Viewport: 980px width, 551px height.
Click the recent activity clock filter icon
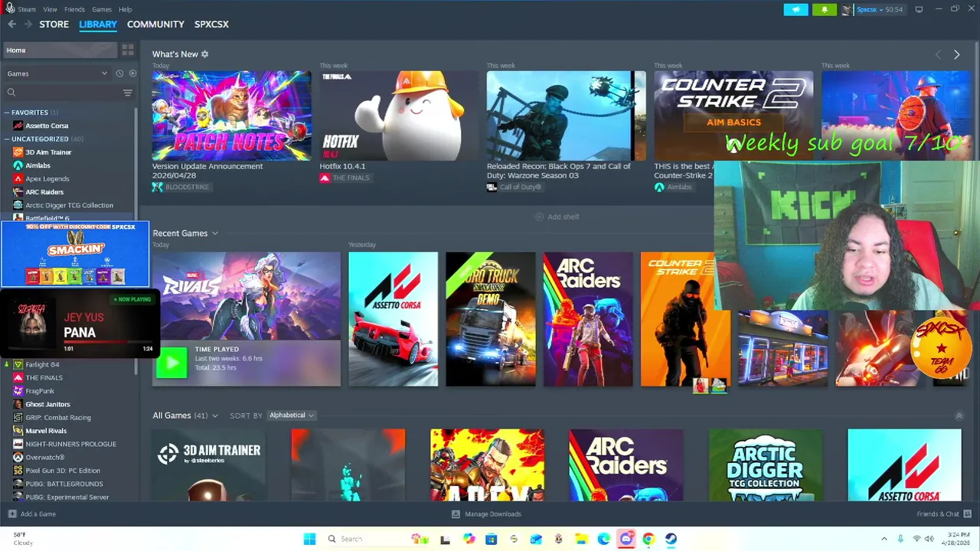point(119,73)
